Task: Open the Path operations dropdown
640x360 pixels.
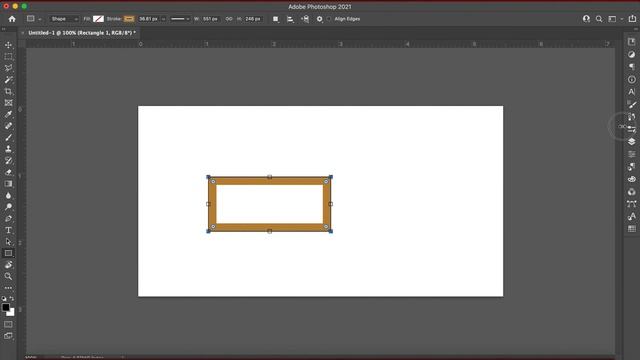Action: (x=276, y=19)
